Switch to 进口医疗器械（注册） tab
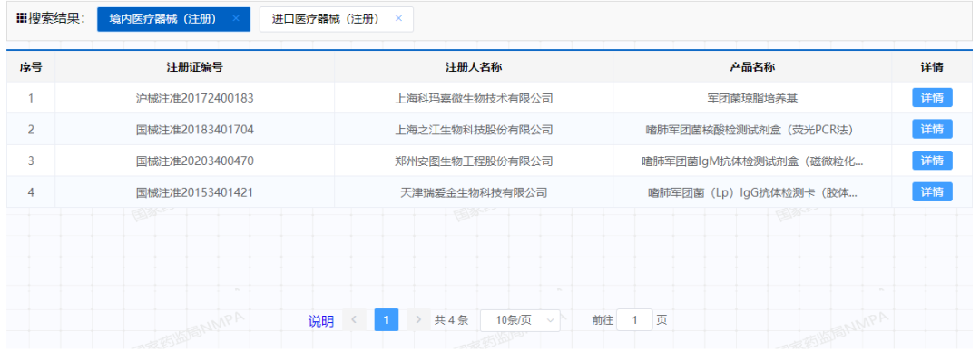The image size is (980, 352). coord(337,19)
